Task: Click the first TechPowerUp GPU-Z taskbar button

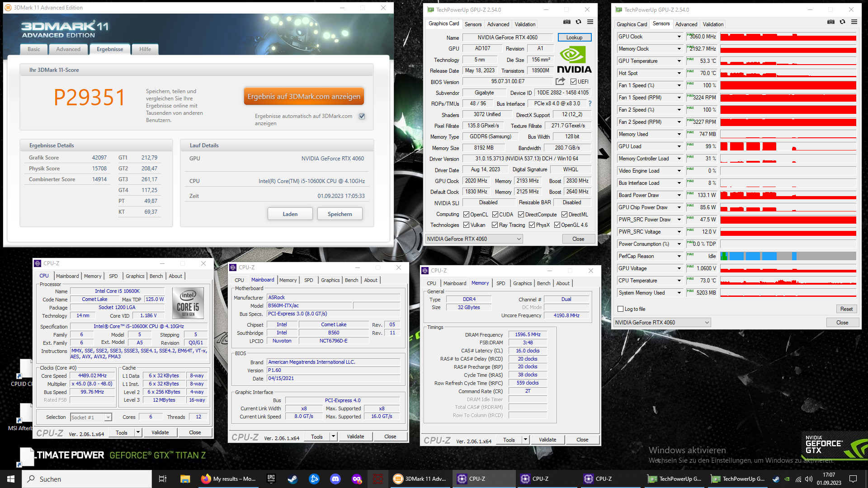Action: pos(674,479)
